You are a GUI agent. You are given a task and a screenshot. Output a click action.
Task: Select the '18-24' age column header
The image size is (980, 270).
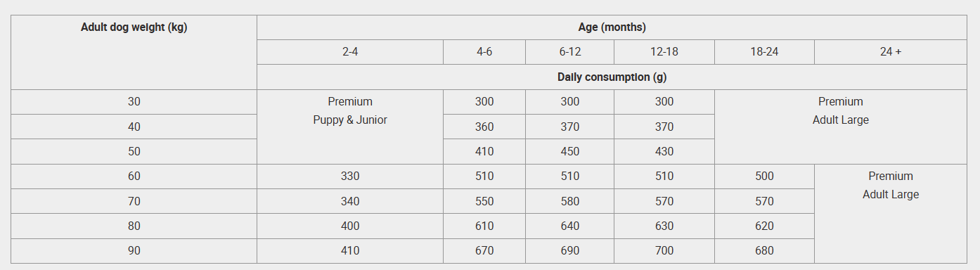(764, 52)
